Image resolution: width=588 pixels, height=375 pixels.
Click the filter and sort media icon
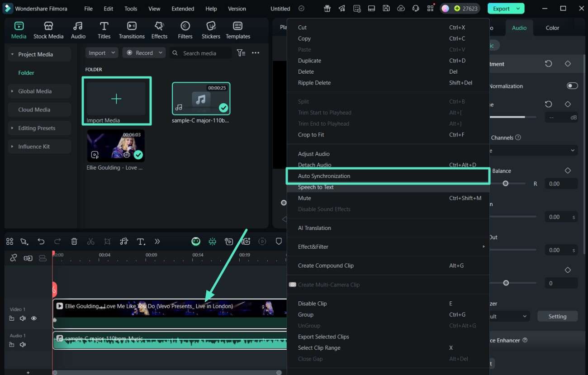(x=241, y=53)
